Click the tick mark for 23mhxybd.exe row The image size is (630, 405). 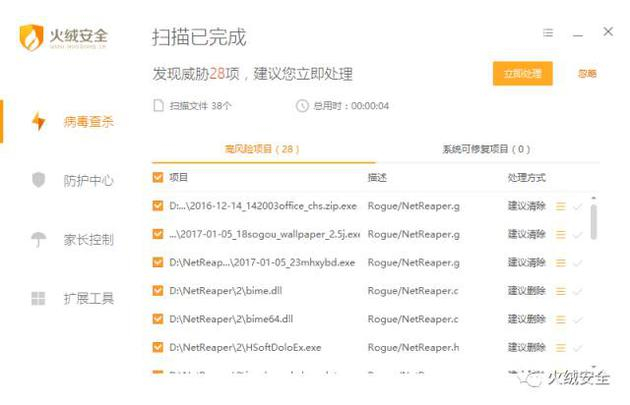[578, 263]
